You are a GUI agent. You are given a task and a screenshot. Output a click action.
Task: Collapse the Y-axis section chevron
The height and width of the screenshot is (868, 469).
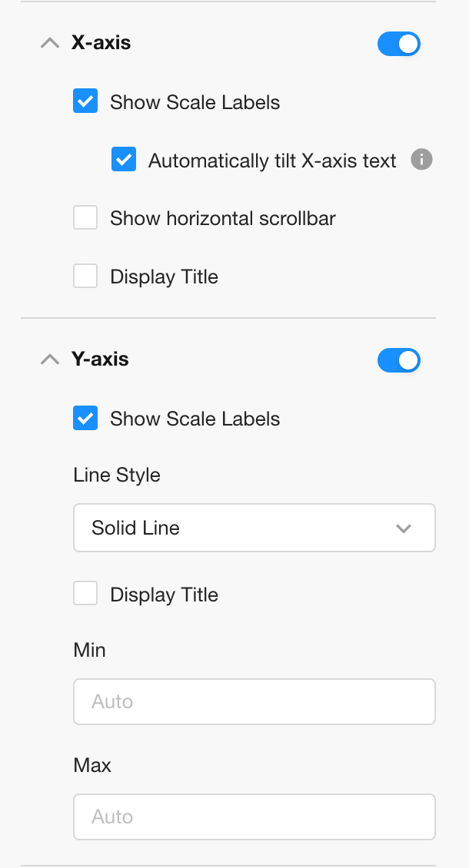click(49, 359)
